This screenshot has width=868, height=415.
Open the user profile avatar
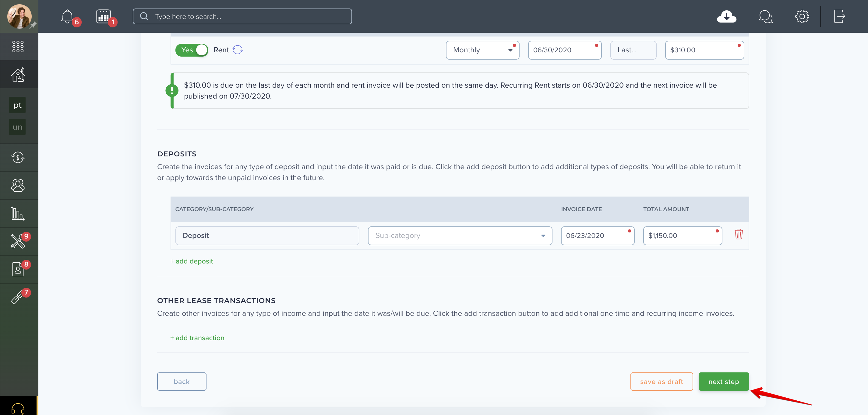coord(19,16)
